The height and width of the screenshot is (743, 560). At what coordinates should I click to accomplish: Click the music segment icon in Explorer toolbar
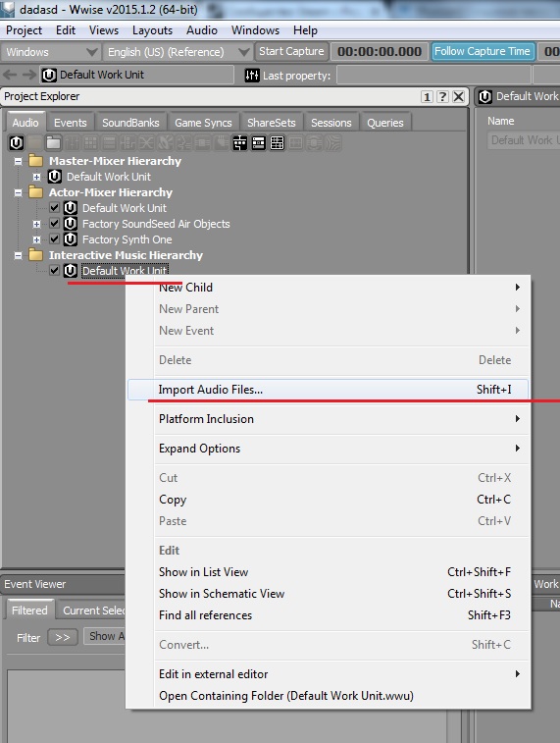tap(277, 142)
